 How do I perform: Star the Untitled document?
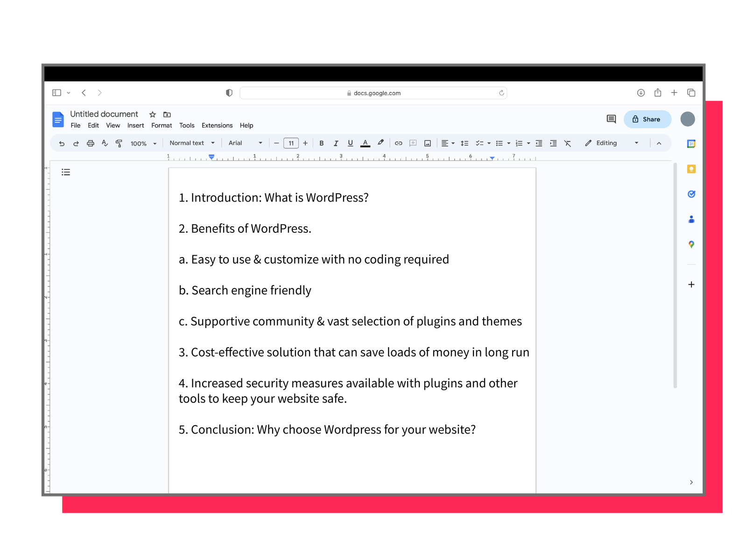click(152, 114)
